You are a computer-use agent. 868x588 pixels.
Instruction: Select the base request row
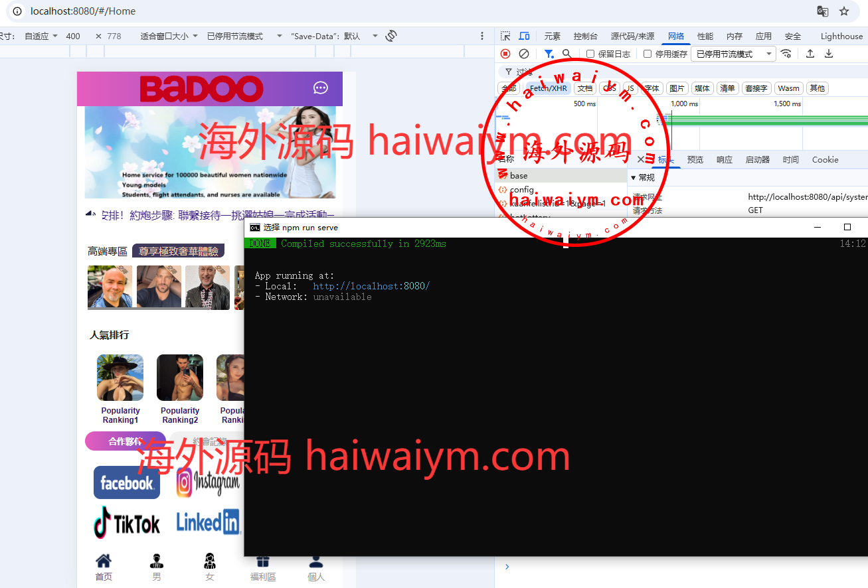pos(562,176)
